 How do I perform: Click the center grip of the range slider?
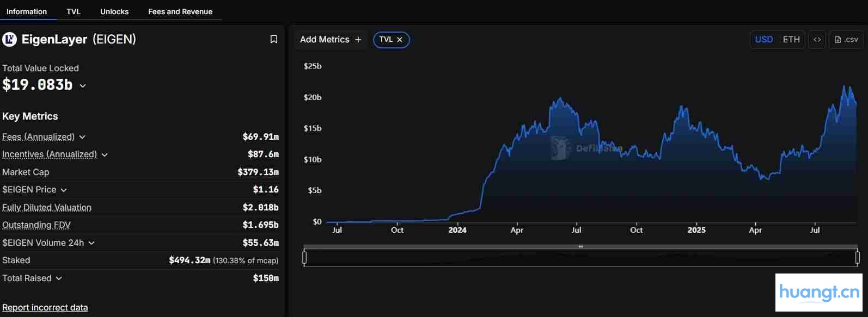[x=581, y=247]
